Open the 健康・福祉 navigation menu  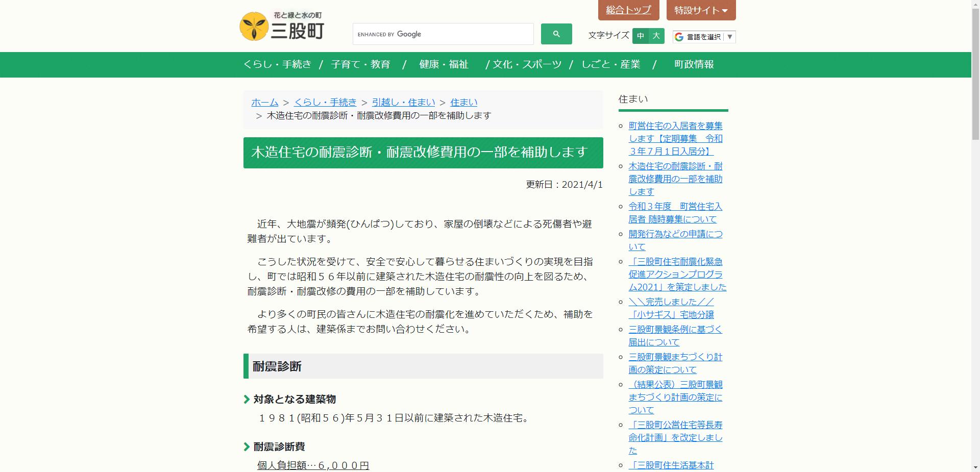click(x=443, y=65)
